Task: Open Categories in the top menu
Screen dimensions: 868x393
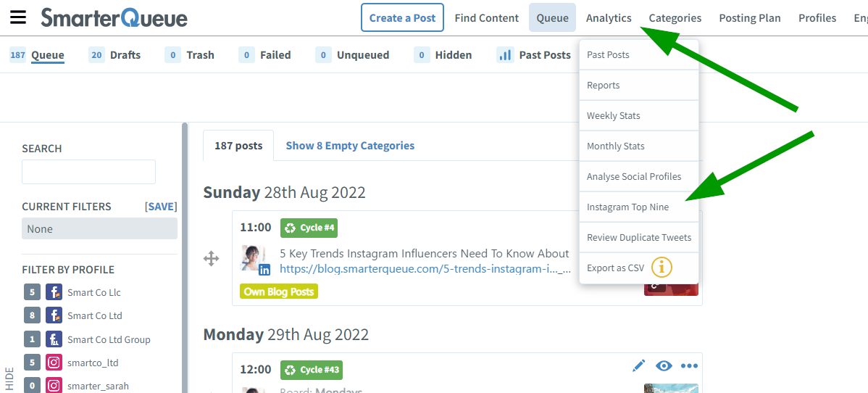Action: coord(675,17)
